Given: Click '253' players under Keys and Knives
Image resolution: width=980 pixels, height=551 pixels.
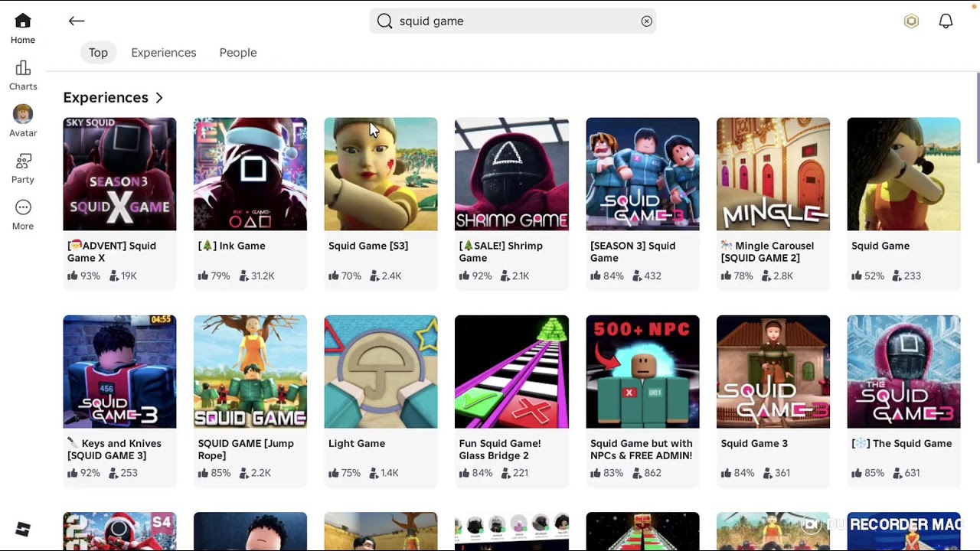Looking at the screenshot, I should tap(129, 474).
